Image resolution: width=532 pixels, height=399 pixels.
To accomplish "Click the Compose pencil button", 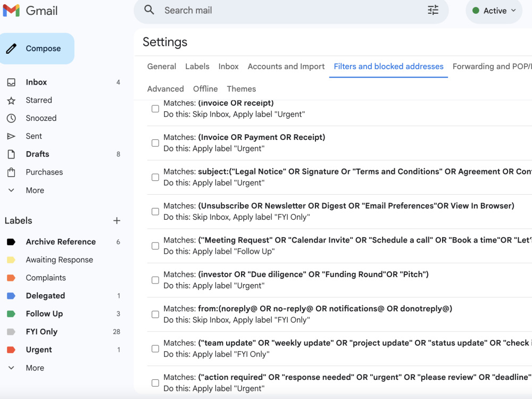I will (37, 48).
